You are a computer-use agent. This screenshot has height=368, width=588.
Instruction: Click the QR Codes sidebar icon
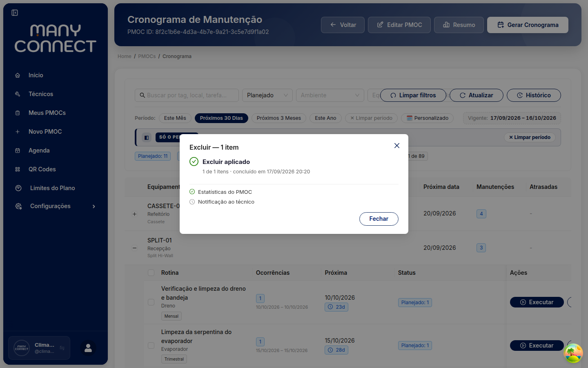pos(18,169)
